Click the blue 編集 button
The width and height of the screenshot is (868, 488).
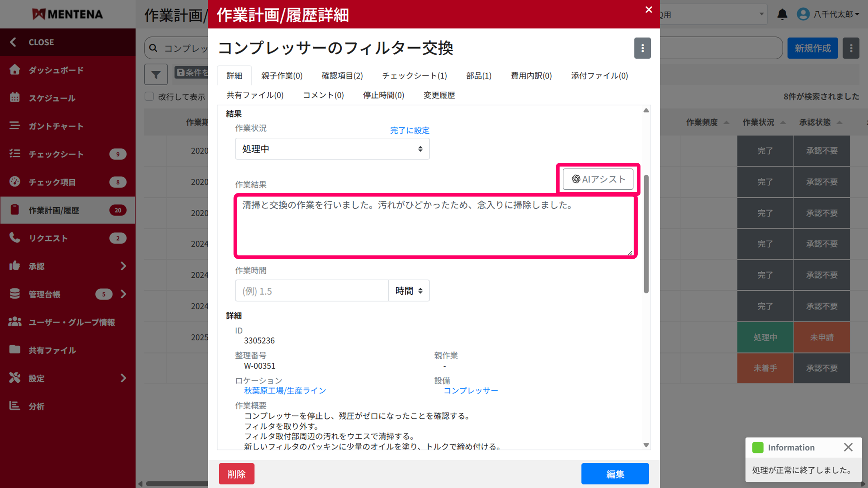614,474
